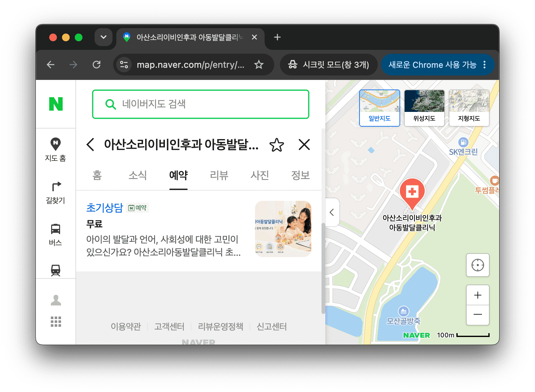This screenshot has height=392, width=535.
Task: Open the apps grid icon
Action: (56, 322)
